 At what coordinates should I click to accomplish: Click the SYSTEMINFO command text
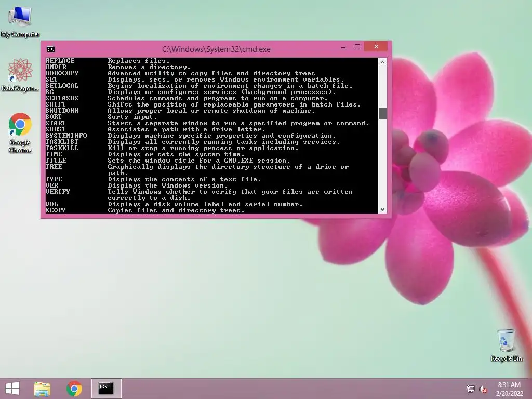pos(66,136)
